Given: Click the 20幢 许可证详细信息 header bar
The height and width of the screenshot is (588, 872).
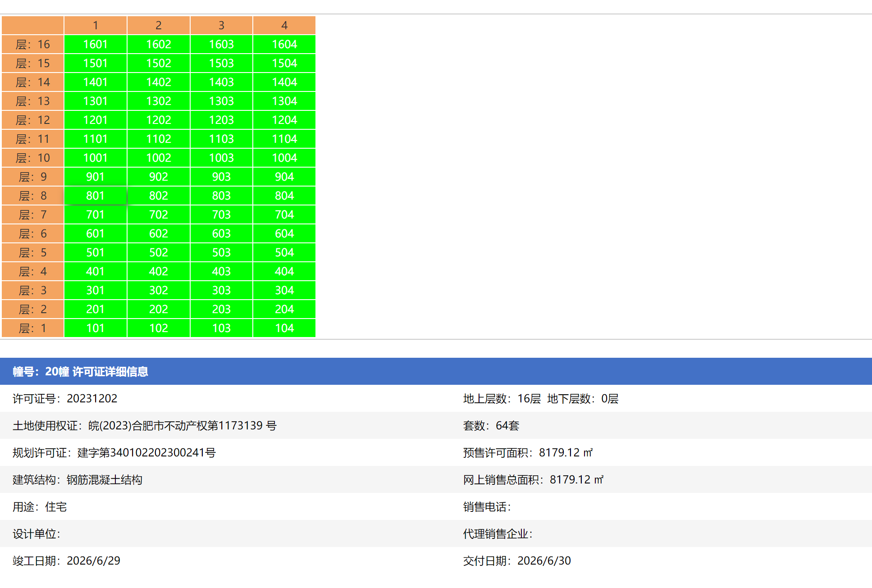Looking at the screenshot, I should tap(436, 371).
